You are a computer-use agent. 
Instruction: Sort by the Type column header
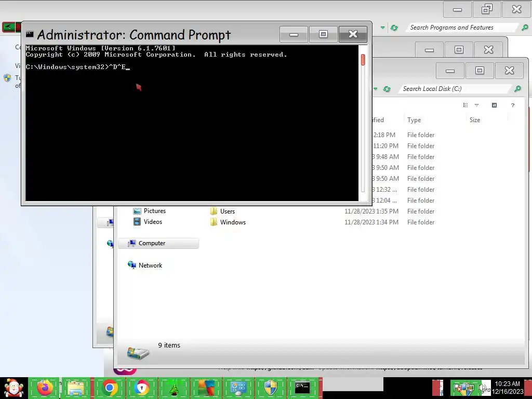(414, 120)
